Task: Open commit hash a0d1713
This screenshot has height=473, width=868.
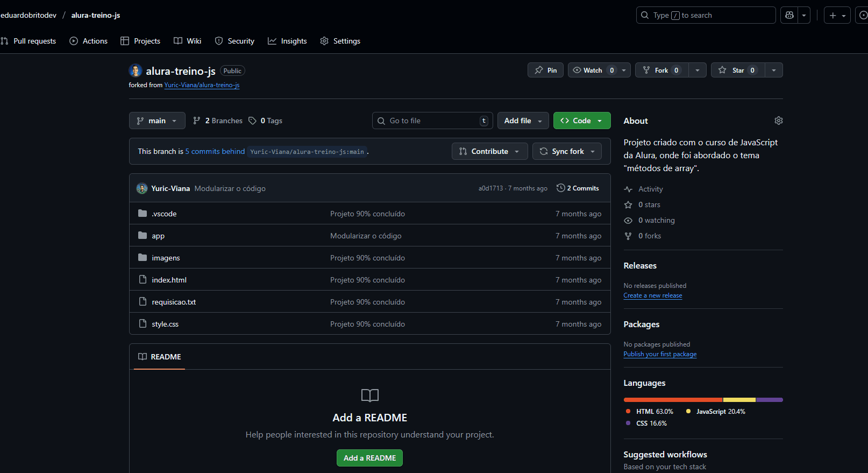Action: [x=490, y=188]
